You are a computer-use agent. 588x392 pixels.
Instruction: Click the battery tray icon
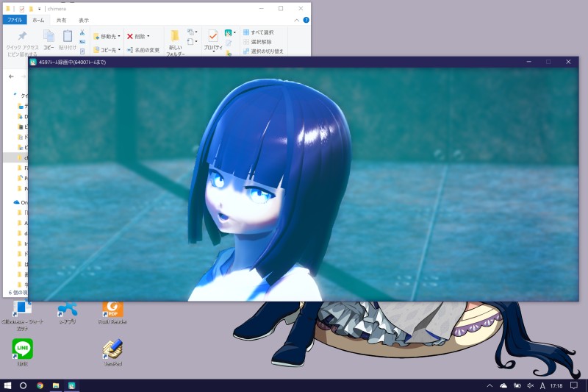[x=517, y=385]
